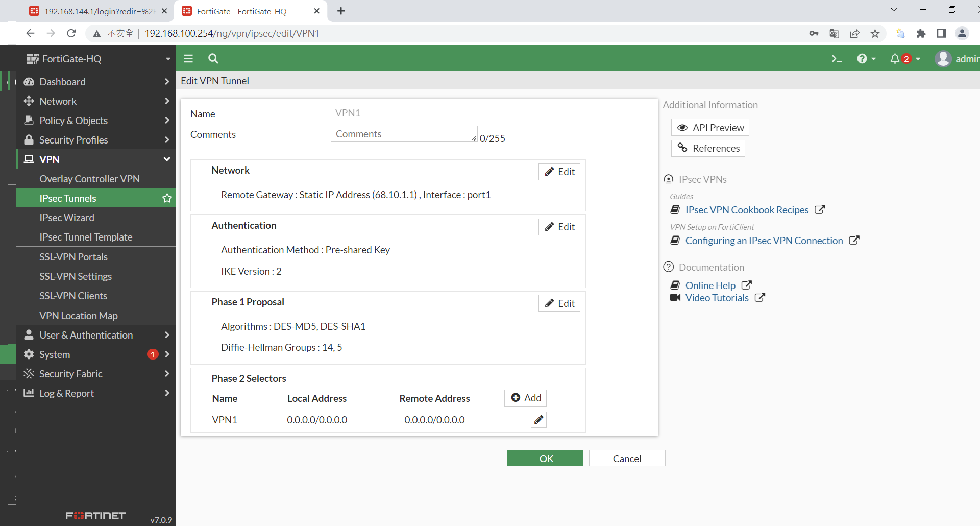Open the Chrome tab search dropdown arrow
Screen dimensions: 980x526
click(x=894, y=10)
